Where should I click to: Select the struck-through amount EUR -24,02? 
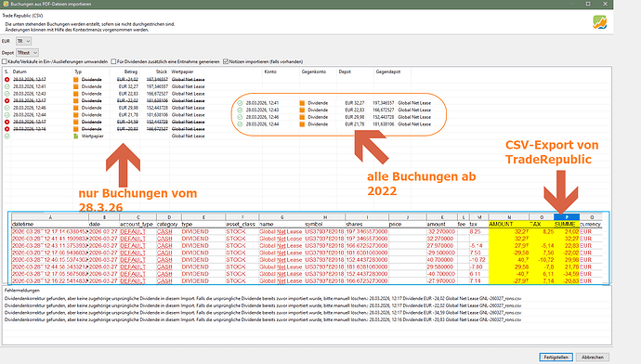tap(127, 79)
